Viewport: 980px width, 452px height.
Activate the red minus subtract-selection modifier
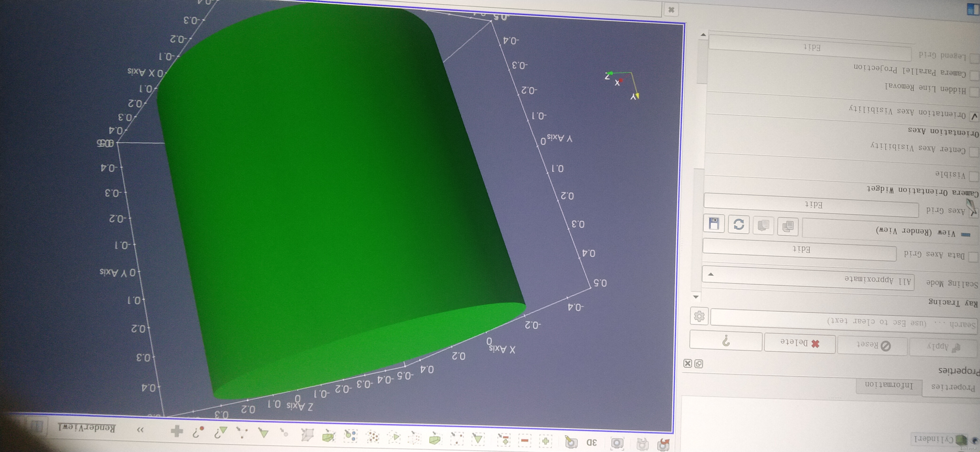tap(525, 441)
